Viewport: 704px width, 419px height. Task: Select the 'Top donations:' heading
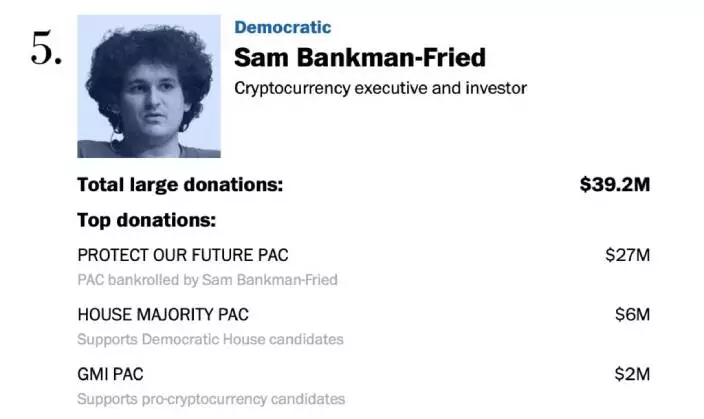146,220
